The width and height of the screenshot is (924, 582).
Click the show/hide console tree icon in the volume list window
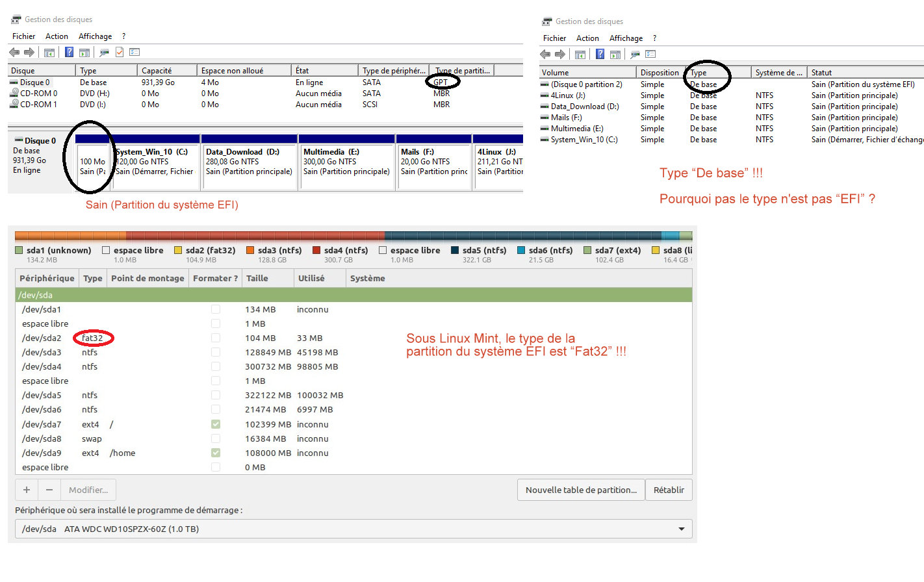click(580, 55)
